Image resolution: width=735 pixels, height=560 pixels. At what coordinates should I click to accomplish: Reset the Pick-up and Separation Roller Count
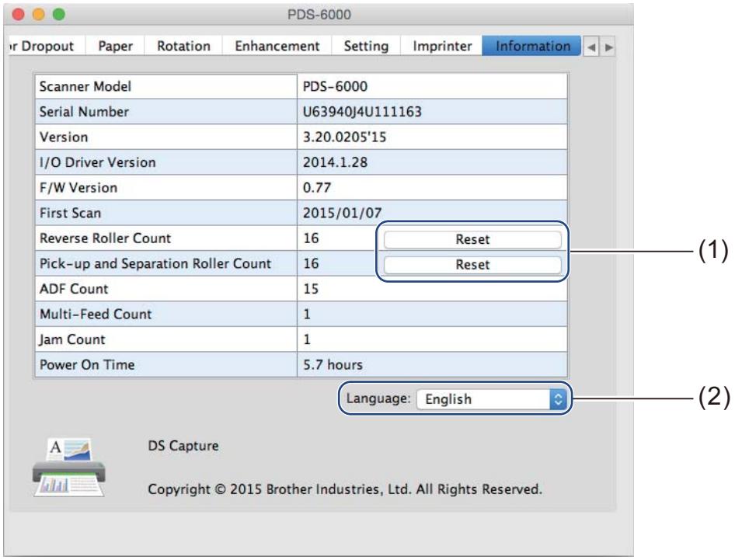click(472, 264)
